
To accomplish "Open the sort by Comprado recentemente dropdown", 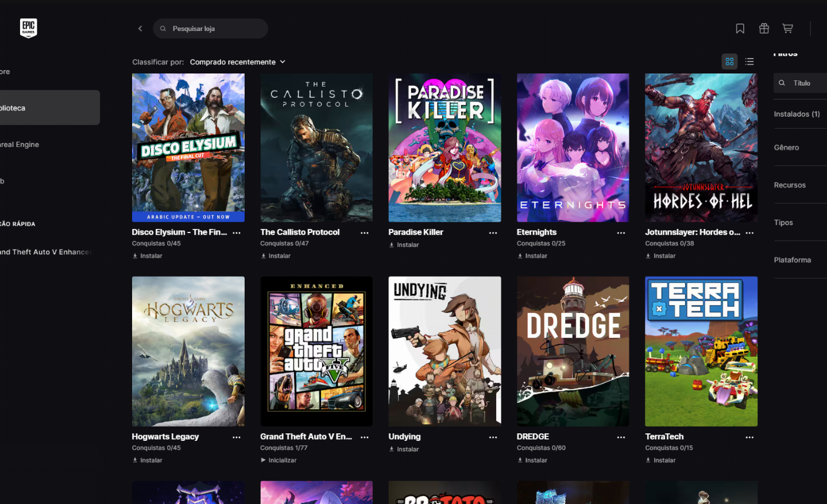I will pyautogui.click(x=238, y=62).
